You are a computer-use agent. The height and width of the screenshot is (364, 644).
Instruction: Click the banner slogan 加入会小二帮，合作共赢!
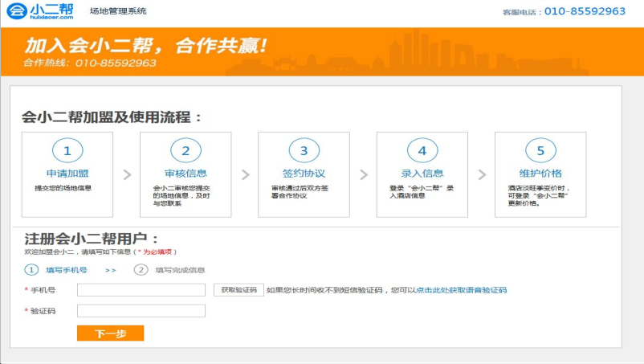(146, 45)
